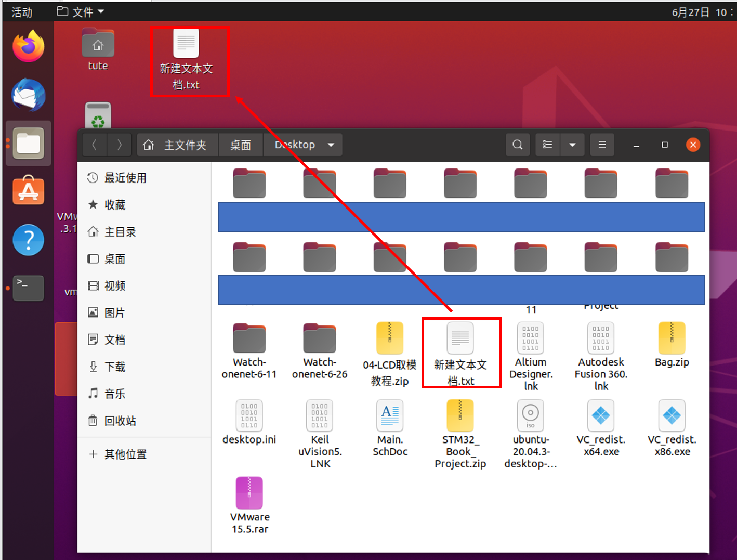This screenshot has height=560, width=737.
Task: Click 活动 in the top bar
Action: pos(21,11)
